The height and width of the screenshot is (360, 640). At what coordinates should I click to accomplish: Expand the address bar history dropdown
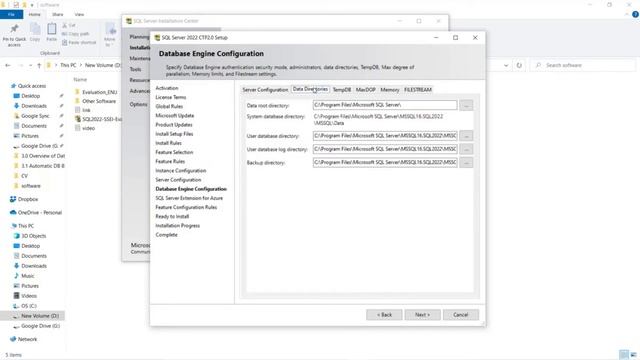click(506, 65)
